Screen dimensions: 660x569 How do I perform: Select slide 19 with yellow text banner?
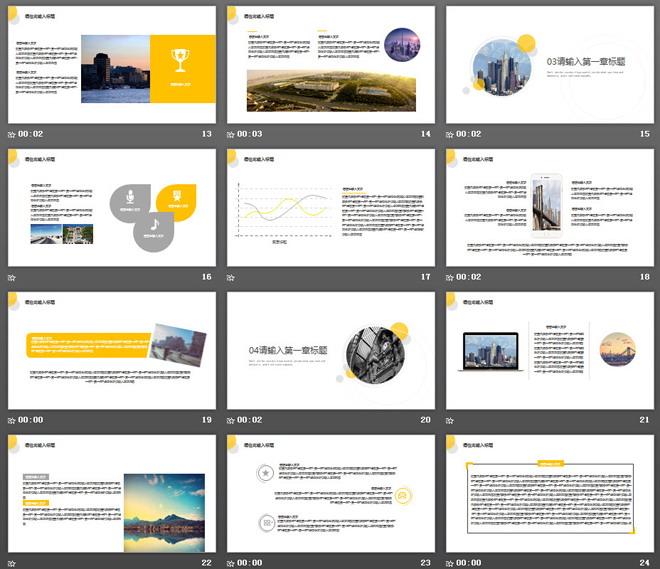click(x=112, y=351)
